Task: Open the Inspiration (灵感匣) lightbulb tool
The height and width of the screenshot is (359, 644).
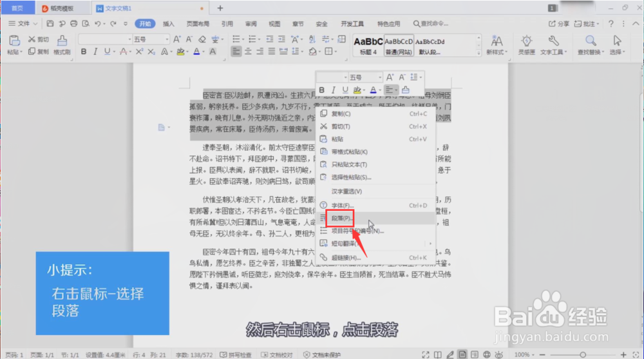Action: [x=527, y=45]
